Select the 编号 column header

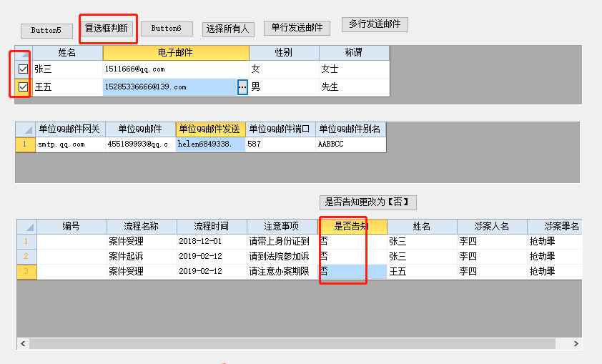point(71,227)
